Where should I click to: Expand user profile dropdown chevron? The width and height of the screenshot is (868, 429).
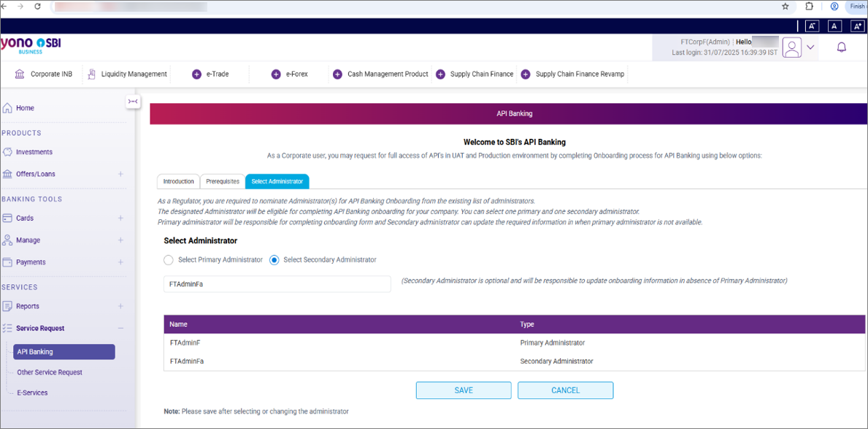[810, 48]
